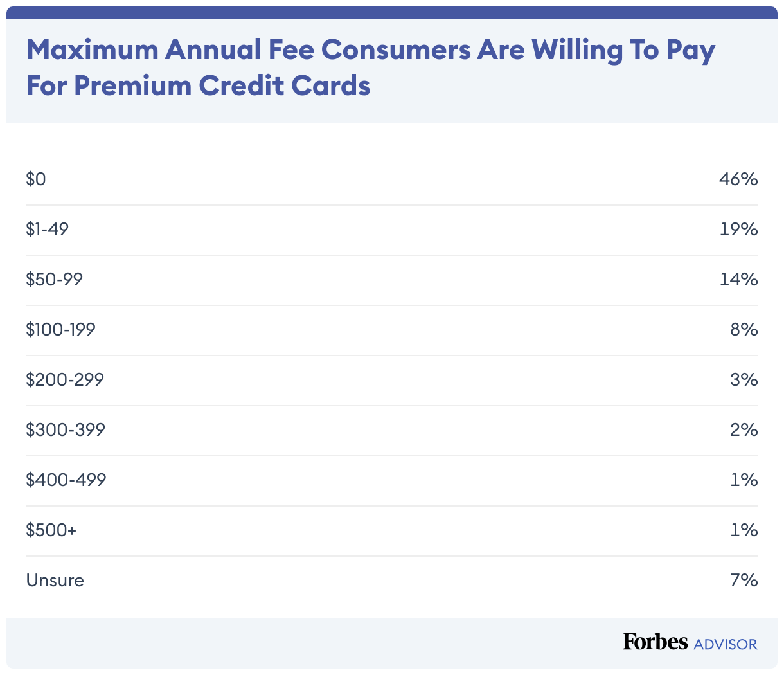Click the 46% value
784x675 pixels.
[x=738, y=179]
